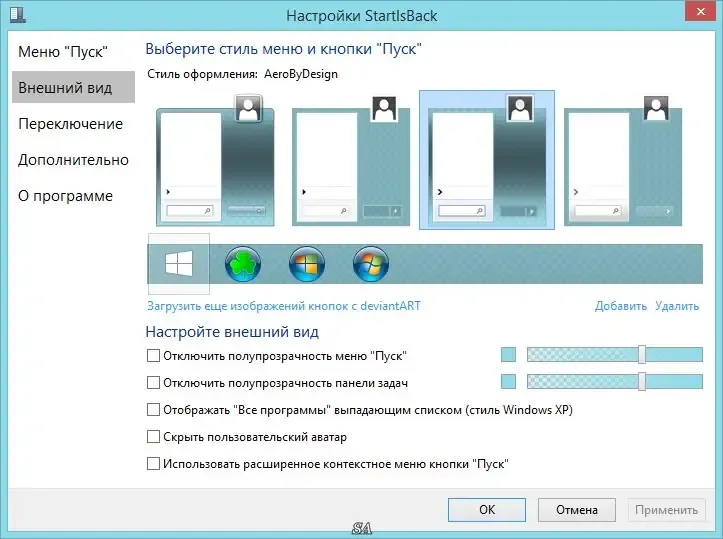
Task: Enable 'Отображать "Все программы" выпадающим списком'
Action: click(153, 409)
